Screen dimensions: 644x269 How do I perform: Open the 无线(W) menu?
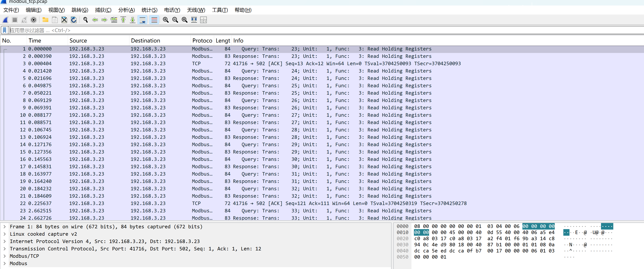pos(196,10)
